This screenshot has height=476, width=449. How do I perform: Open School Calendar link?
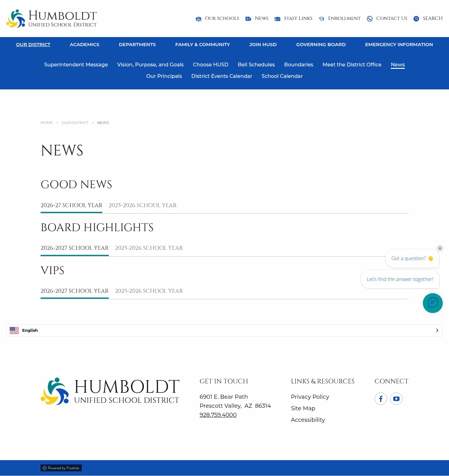coord(282,76)
